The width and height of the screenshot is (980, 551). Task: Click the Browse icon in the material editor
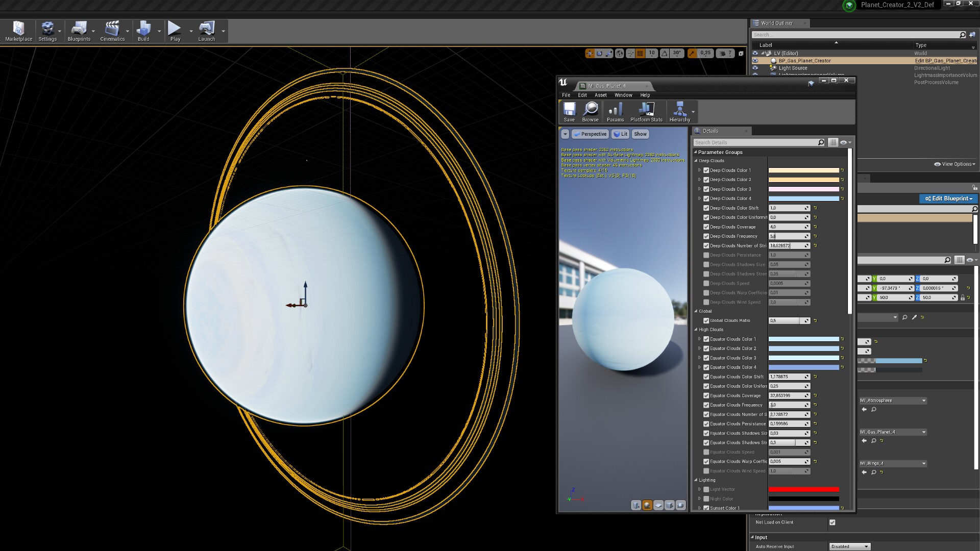[x=591, y=111]
